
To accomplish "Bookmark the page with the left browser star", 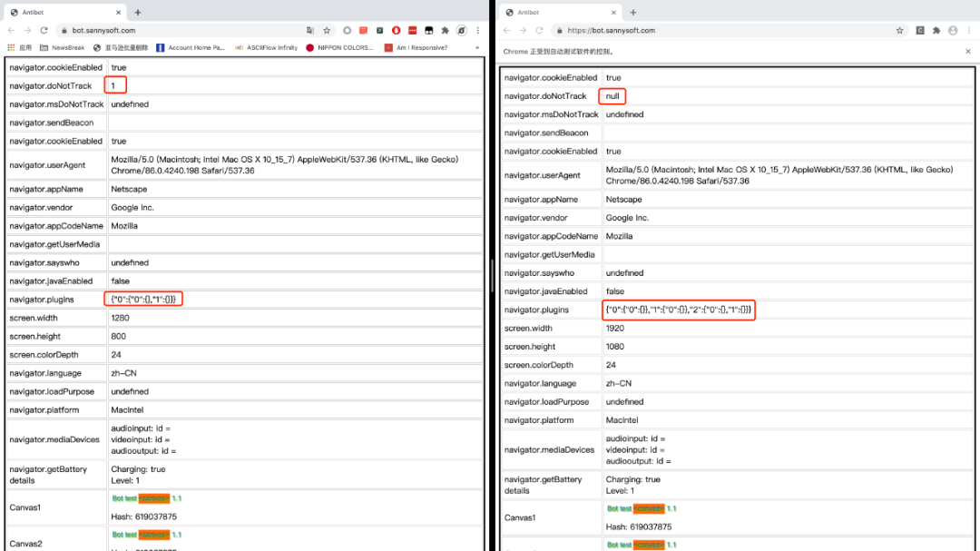I will [x=327, y=30].
